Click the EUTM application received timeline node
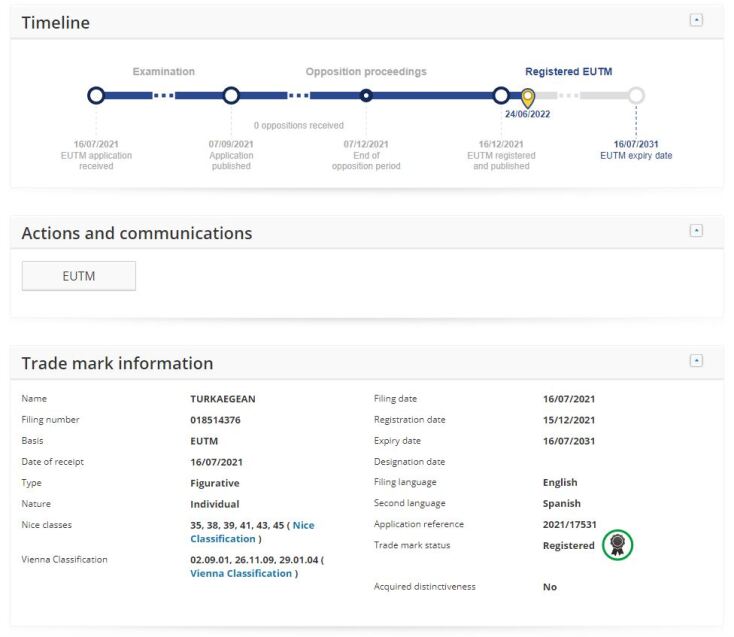 coord(96,96)
